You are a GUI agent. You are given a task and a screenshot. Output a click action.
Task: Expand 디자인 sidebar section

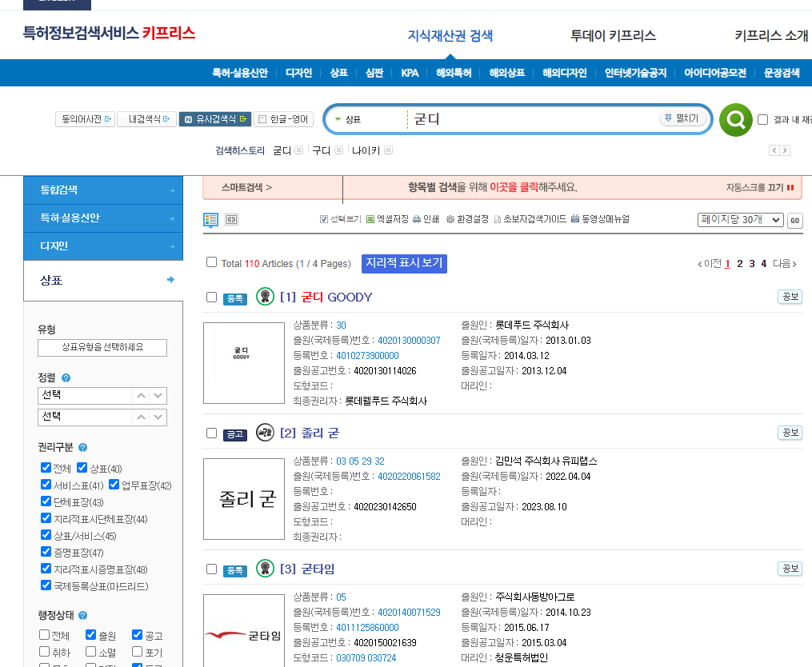pyautogui.click(x=103, y=246)
